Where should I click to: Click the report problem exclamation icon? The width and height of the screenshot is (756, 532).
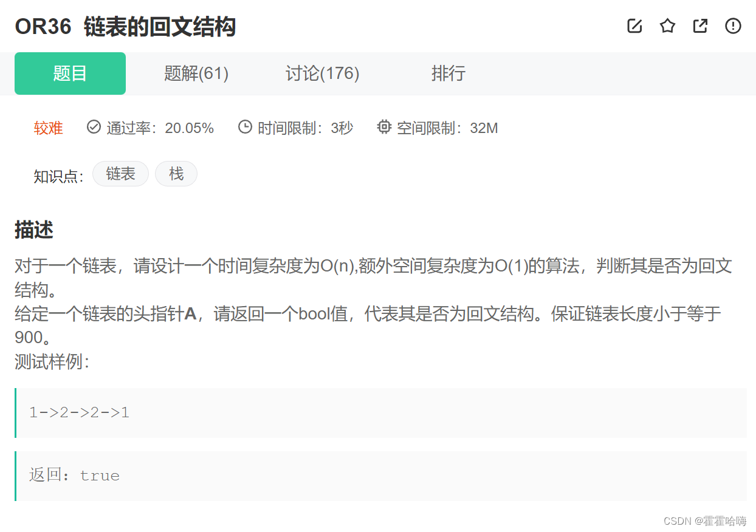coord(734,26)
